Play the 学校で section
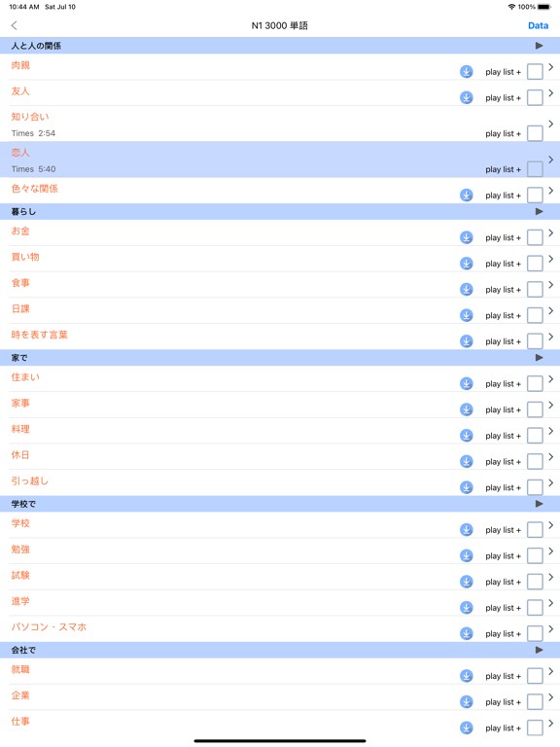This screenshot has width=560, height=747. pyautogui.click(x=539, y=504)
